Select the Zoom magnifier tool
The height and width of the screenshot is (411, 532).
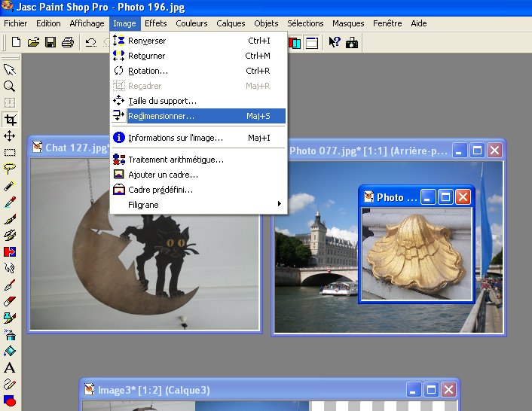click(x=10, y=86)
